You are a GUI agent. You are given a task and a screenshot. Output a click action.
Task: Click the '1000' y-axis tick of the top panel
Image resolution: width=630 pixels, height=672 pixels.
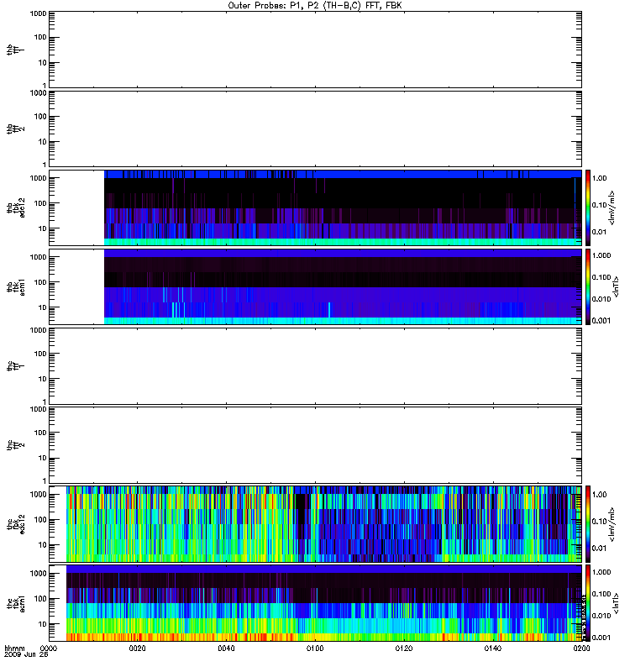tap(38, 13)
